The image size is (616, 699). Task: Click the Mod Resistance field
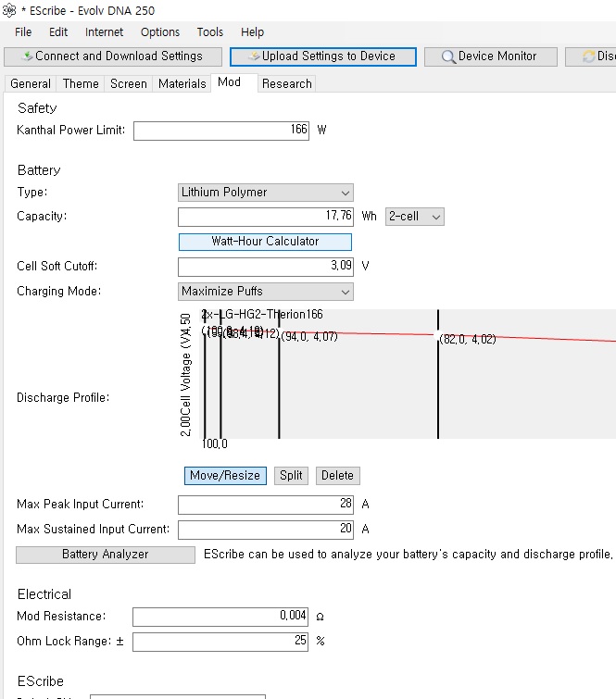click(x=220, y=617)
